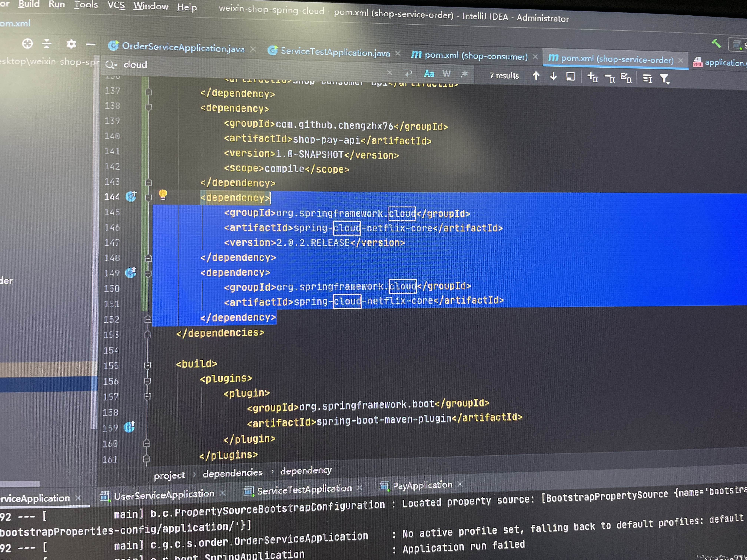Close the ServiceTestApplication.java tab
Screen dimensions: 747x560
pos(398,53)
